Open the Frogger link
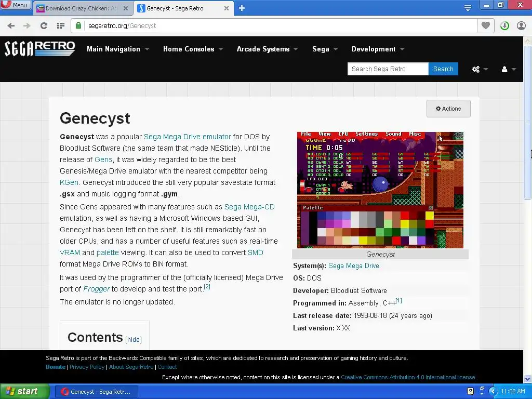The image size is (532, 399). (96, 289)
